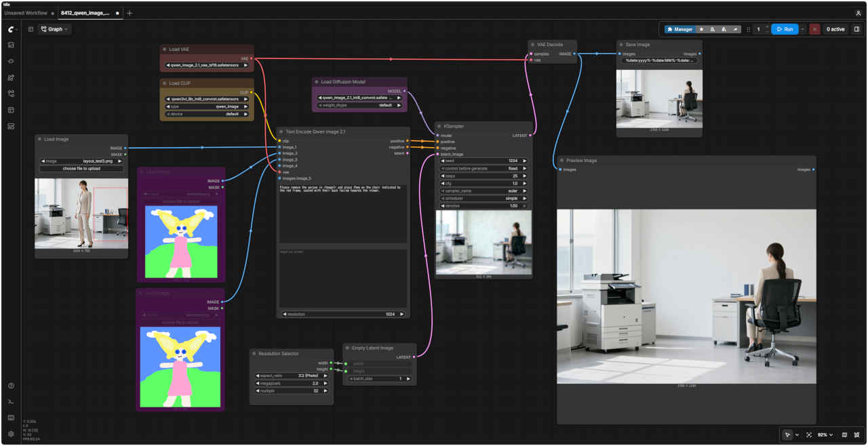868x446 pixels.
Task: Adjust the megapixels value field in Resolution Selector
Action: [292, 383]
